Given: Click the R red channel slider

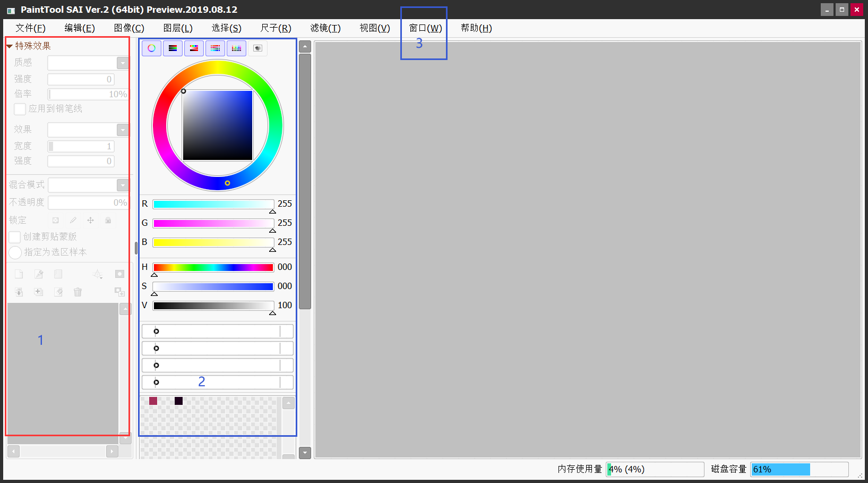Looking at the screenshot, I should click(x=213, y=205).
